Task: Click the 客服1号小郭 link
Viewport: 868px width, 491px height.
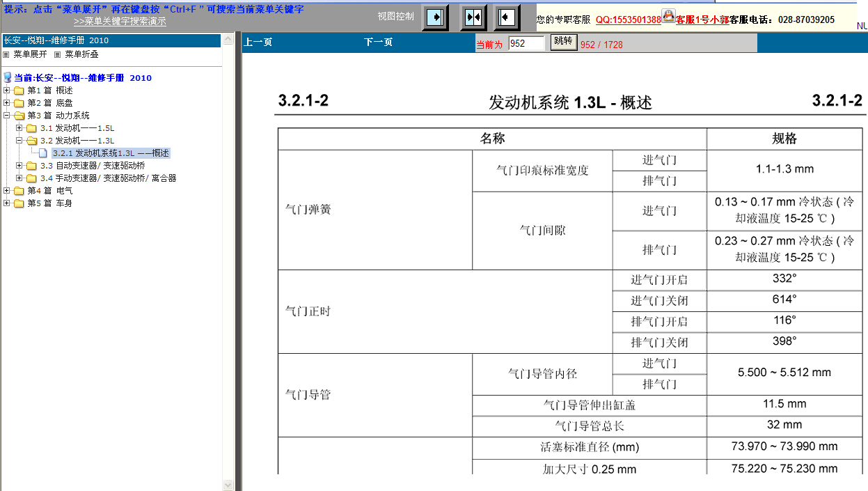Action: [x=702, y=20]
